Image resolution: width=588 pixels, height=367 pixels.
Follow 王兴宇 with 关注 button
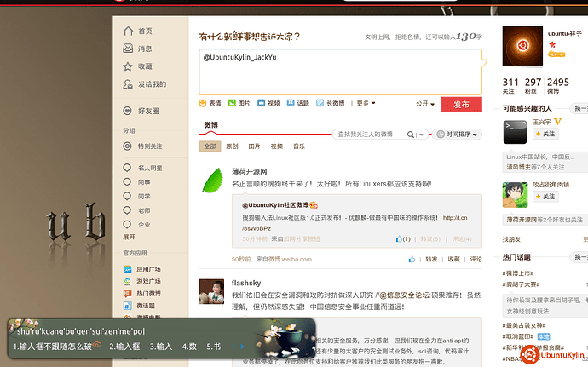[x=545, y=134]
